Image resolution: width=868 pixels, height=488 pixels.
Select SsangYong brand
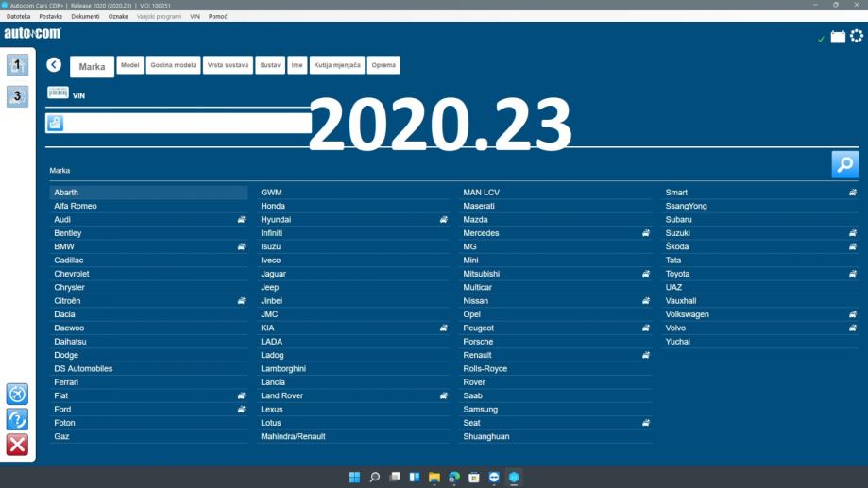[760, 206]
